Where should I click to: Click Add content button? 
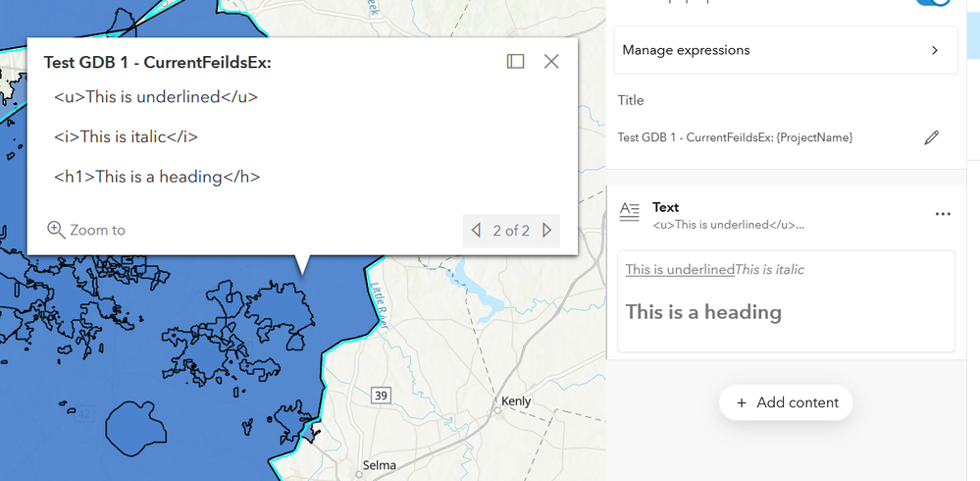pyautogui.click(x=786, y=402)
